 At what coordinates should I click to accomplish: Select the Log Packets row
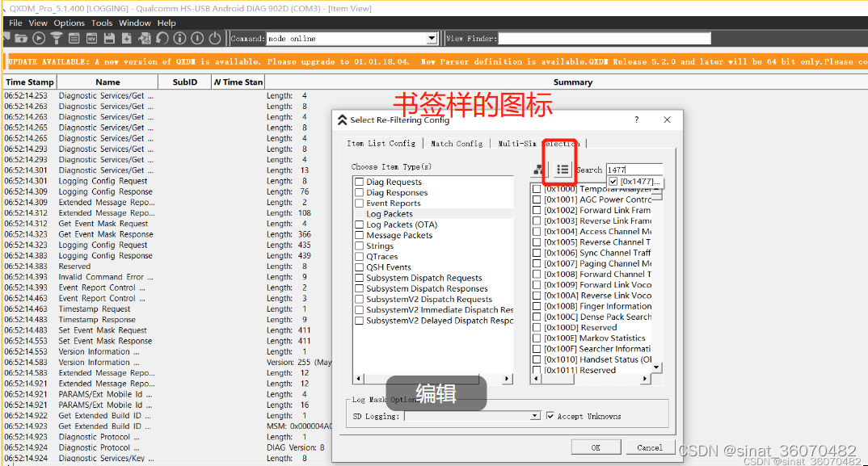click(x=433, y=214)
